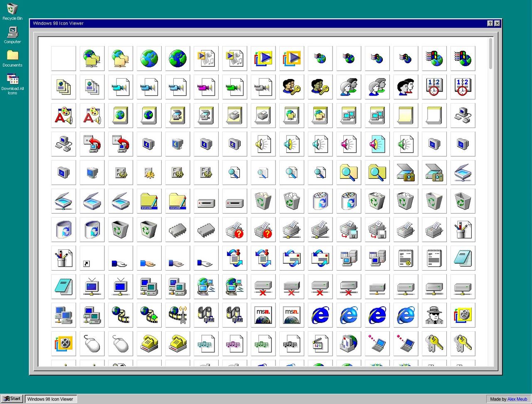Open the Computer desktop icon
532x404 pixels.
(12, 35)
